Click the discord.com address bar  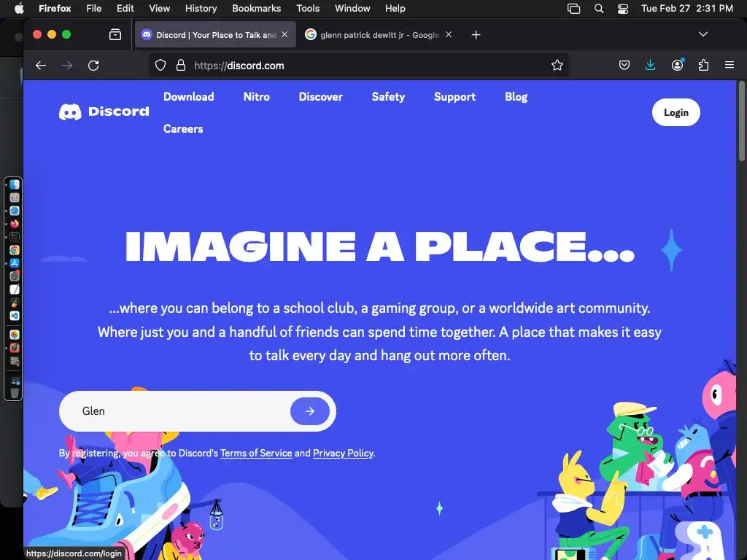point(360,65)
